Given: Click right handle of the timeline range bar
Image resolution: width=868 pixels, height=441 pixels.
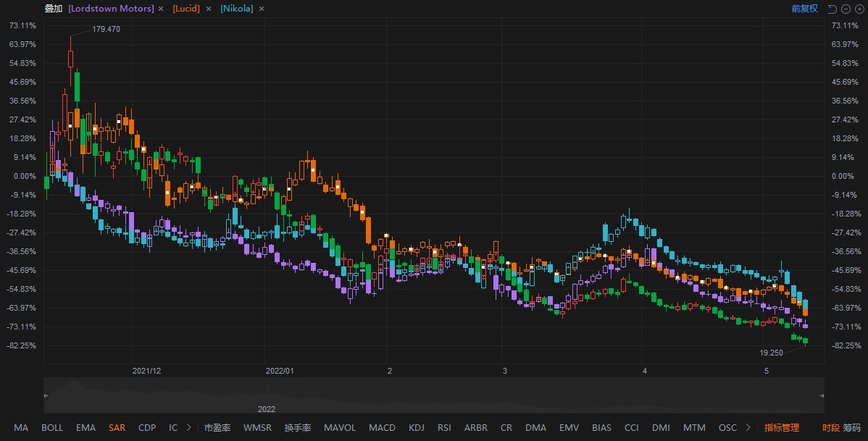Looking at the screenshot, I should tap(822, 395).
